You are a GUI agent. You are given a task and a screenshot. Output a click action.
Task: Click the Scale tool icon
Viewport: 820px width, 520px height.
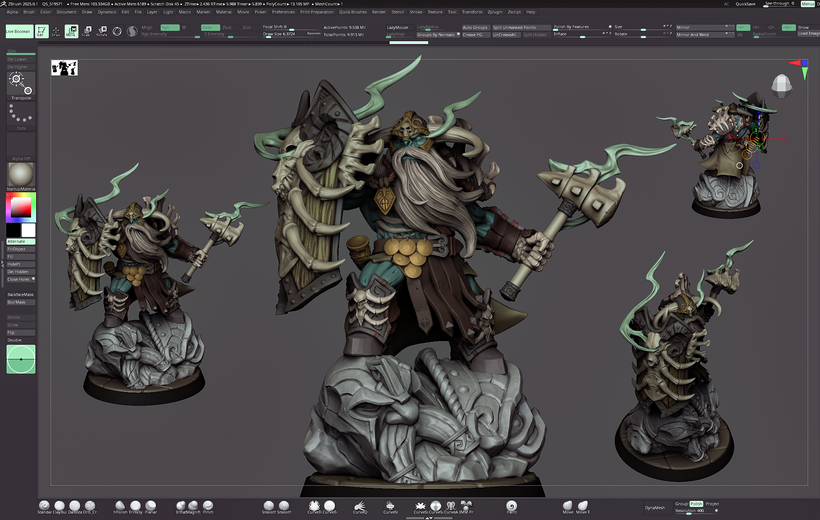pyautogui.click(x=87, y=32)
